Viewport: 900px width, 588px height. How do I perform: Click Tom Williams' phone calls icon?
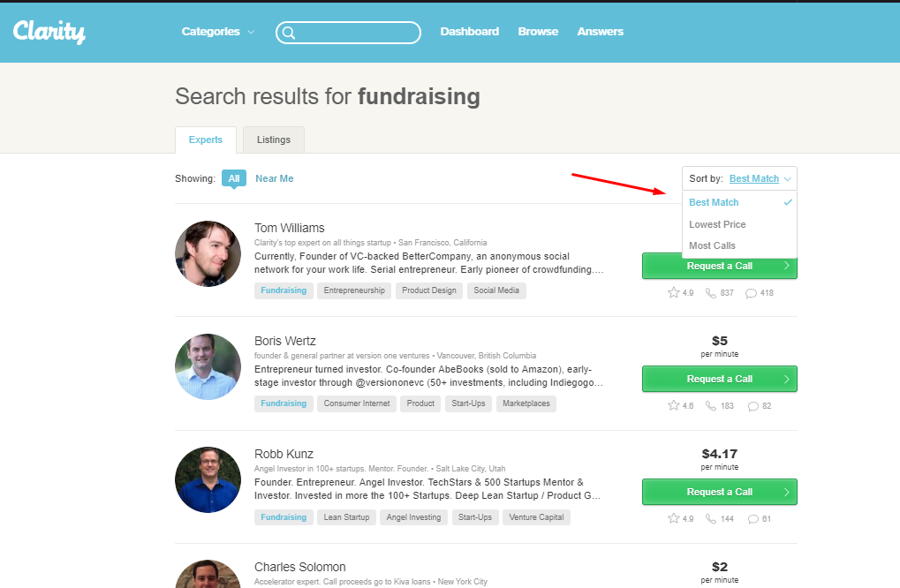[711, 292]
